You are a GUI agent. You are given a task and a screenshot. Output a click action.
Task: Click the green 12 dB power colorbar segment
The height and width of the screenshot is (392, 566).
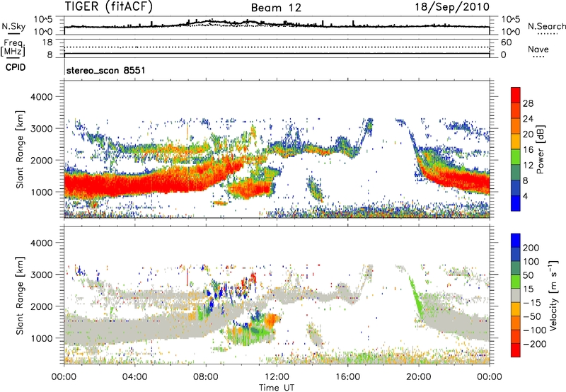click(516, 157)
